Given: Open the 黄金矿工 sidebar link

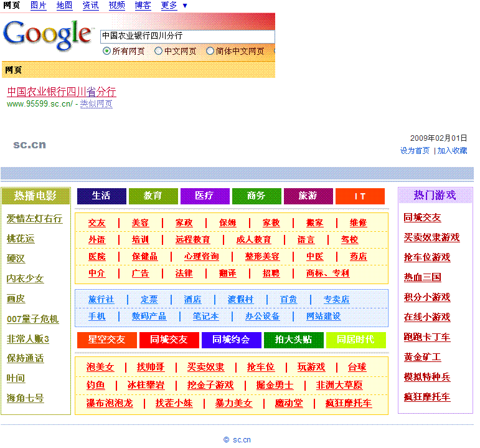Looking at the screenshot, I should [422, 357].
